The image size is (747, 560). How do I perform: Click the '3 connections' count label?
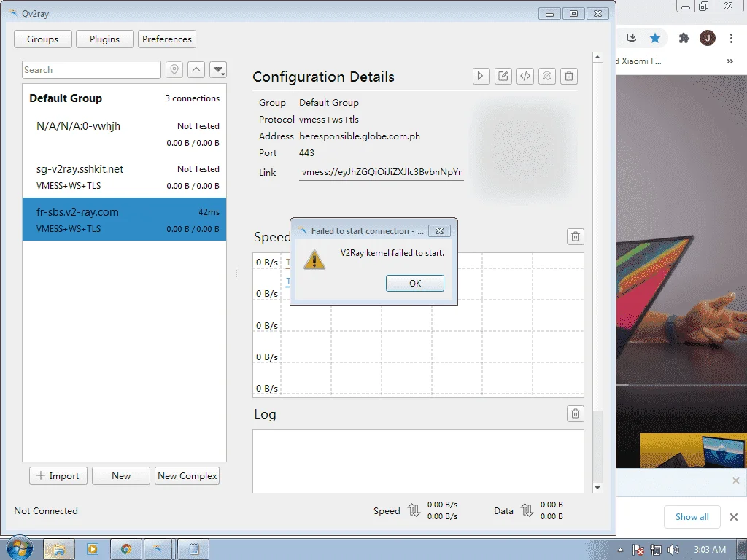(x=193, y=98)
